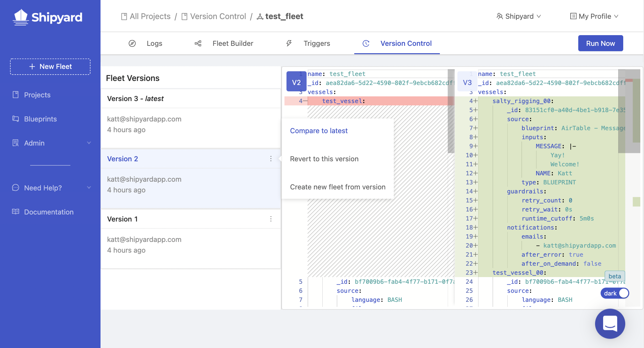Choose Create new fleet from version
The image size is (644, 348).
pos(337,187)
